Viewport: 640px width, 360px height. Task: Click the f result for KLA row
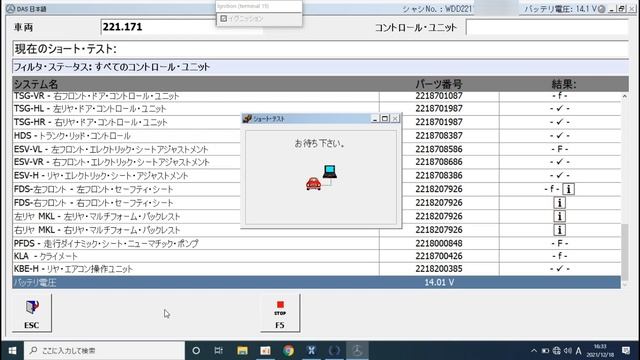pos(560,256)
